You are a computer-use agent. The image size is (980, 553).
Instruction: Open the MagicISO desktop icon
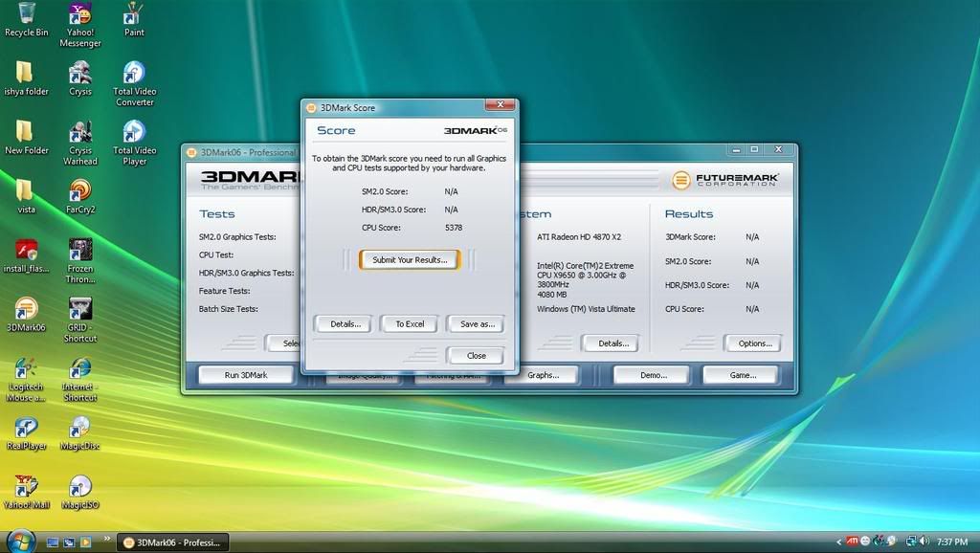point(80,487)
